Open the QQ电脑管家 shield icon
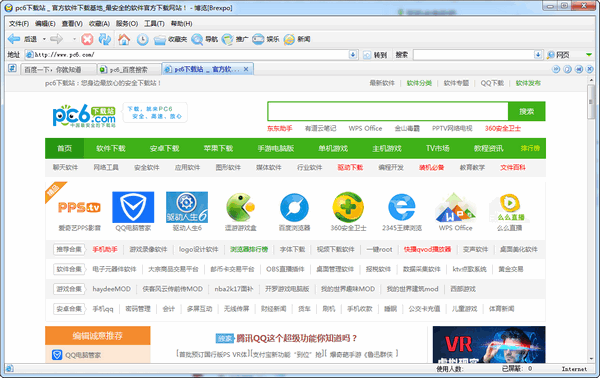This screenshot has height=378, width=600. click(133, 207)
